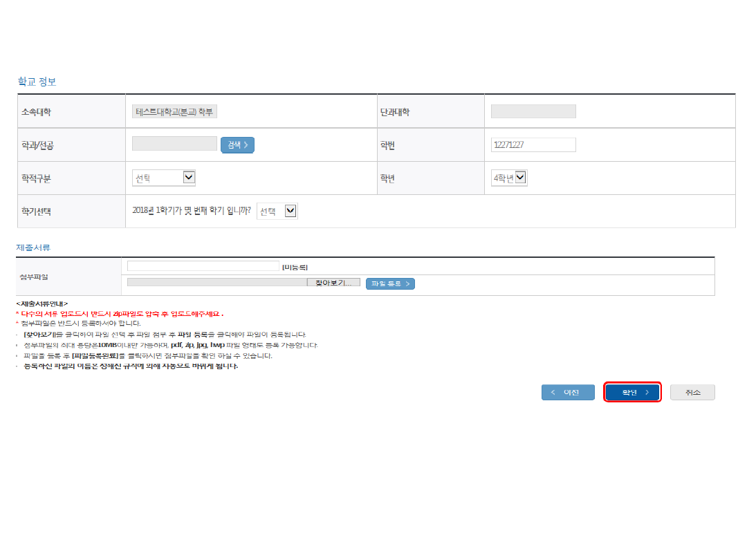747x560 pixels.
Task: Click the 학번 input field
Action: [x=533, y=145]
